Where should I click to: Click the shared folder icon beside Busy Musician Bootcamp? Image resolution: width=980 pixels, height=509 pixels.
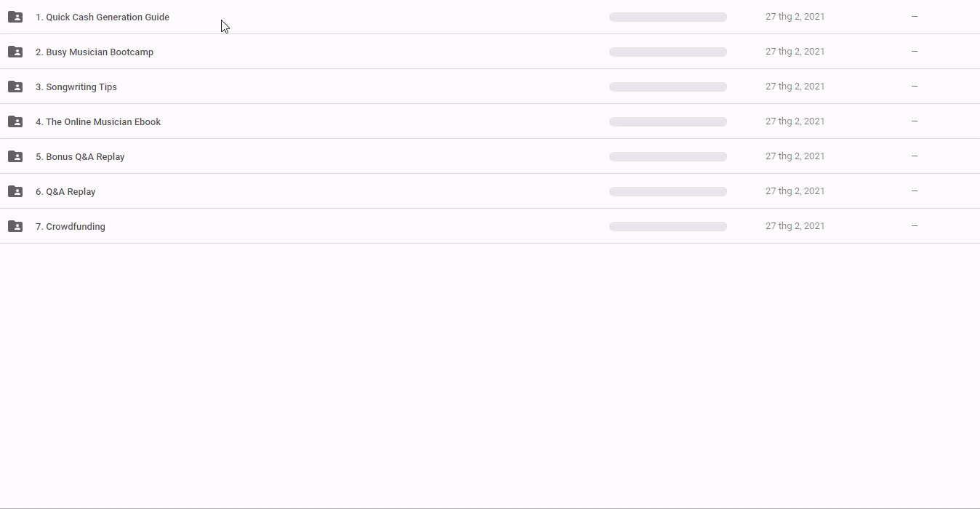click(x=15, y=52)
